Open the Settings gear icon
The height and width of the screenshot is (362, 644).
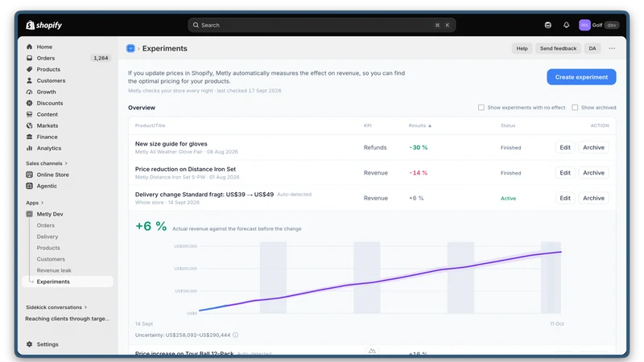click(x=29, y=344)
